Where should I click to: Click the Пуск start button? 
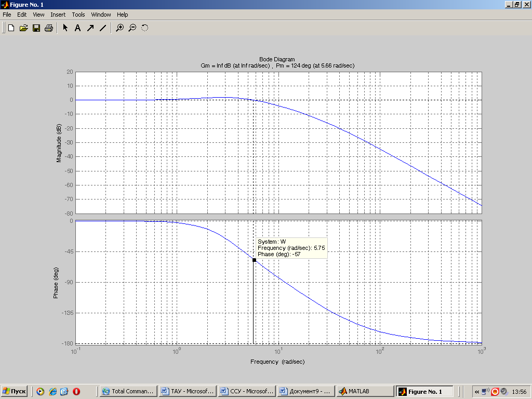coord(15,391)
